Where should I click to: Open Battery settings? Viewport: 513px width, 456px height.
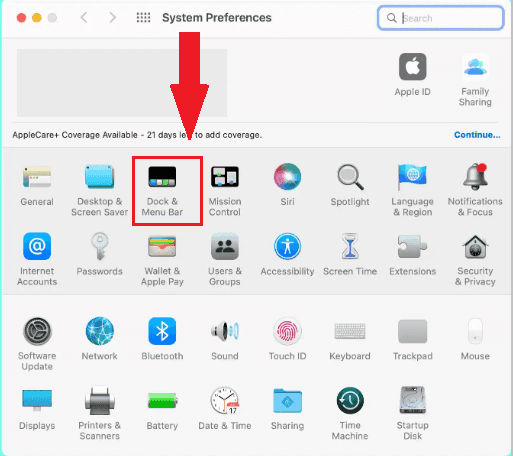(x=162, y=400)
